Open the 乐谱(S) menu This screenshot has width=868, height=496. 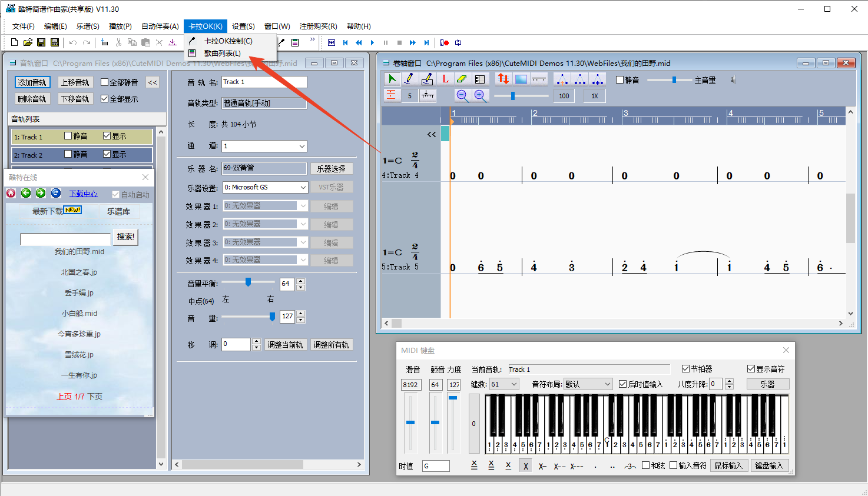88,26
